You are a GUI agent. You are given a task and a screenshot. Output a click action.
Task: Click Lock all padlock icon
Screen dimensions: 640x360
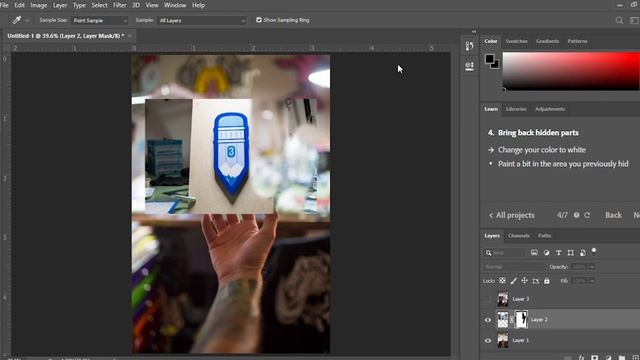547,281
